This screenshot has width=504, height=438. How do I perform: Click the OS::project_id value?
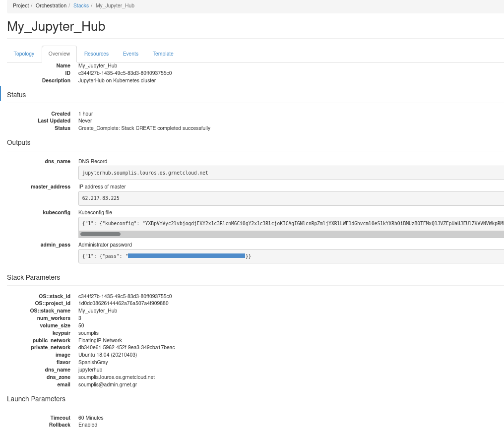click(123, 303)
